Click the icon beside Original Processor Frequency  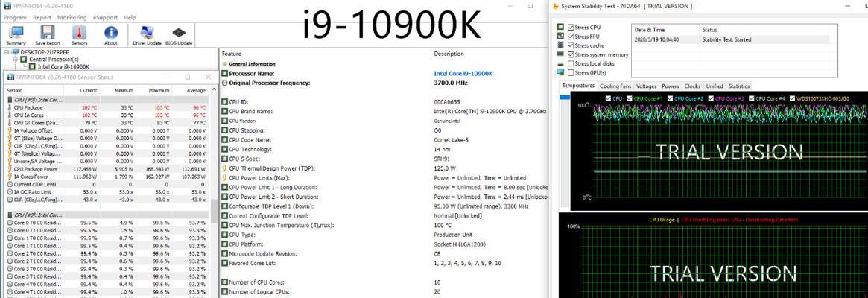point(225,83)
